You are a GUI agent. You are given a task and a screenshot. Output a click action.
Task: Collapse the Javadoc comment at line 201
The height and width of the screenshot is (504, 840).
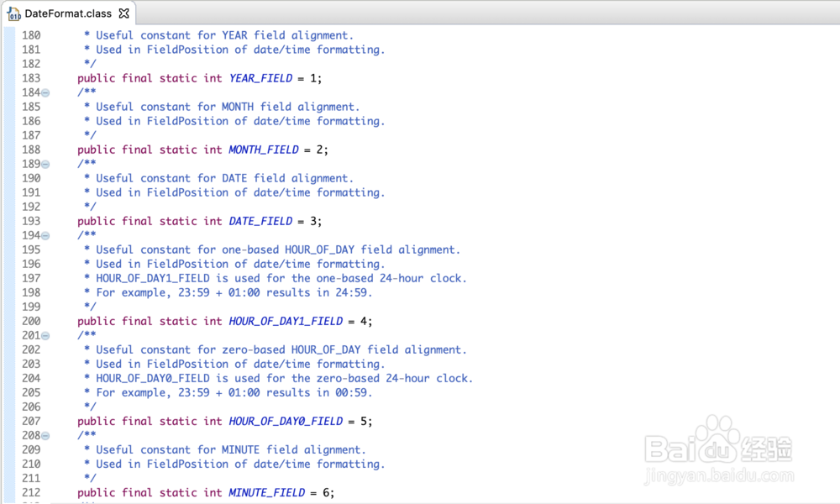tap(45, 336)
